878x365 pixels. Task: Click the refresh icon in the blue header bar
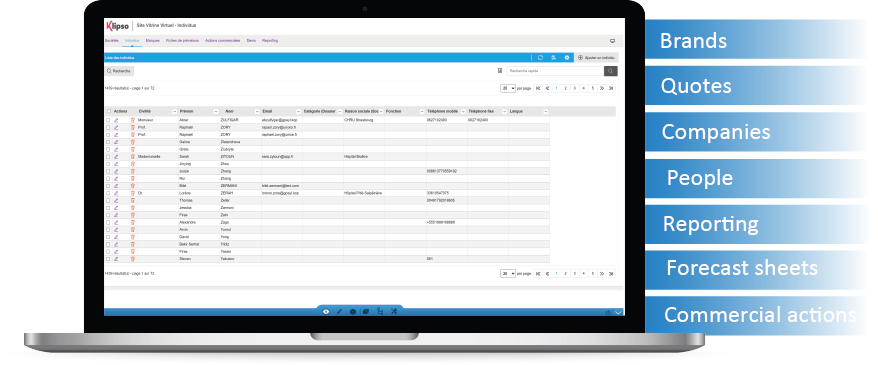[x=540, y=58]
